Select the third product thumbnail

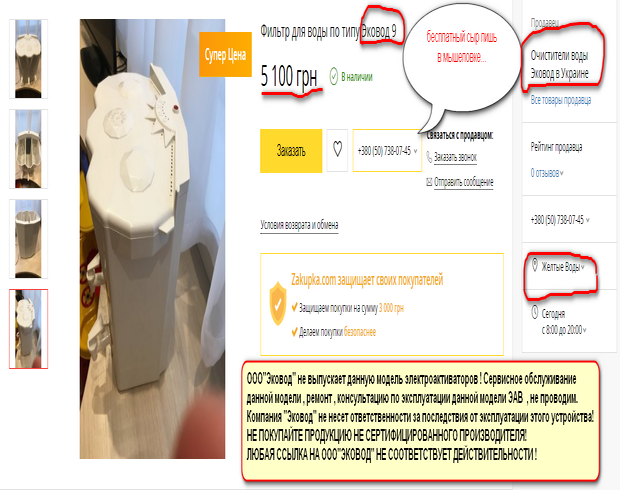(x=28, y=238)
